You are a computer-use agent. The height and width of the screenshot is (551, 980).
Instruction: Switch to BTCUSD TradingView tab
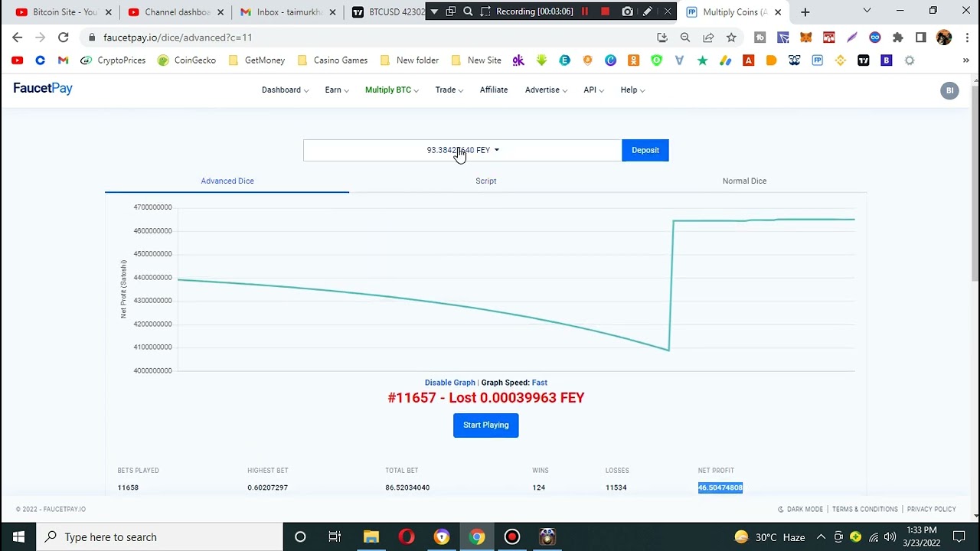pyautogui.click(x=387, y=12)
